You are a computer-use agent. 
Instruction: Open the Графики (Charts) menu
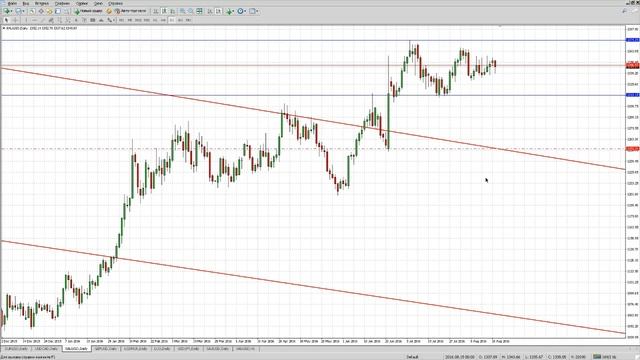(x=62, y=3)
